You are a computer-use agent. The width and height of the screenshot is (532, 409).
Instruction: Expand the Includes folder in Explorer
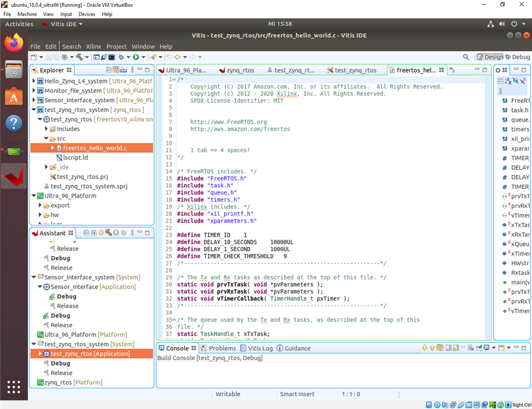point(47,129)
